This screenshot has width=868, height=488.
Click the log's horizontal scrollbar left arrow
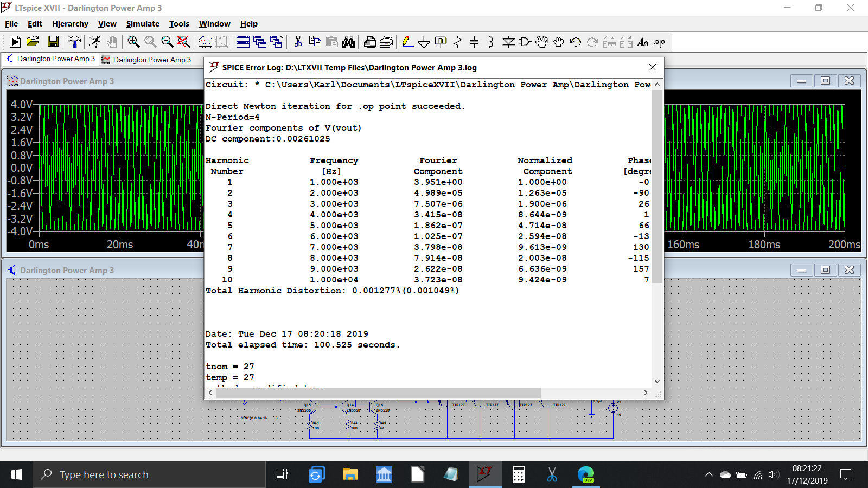point(210,393)
